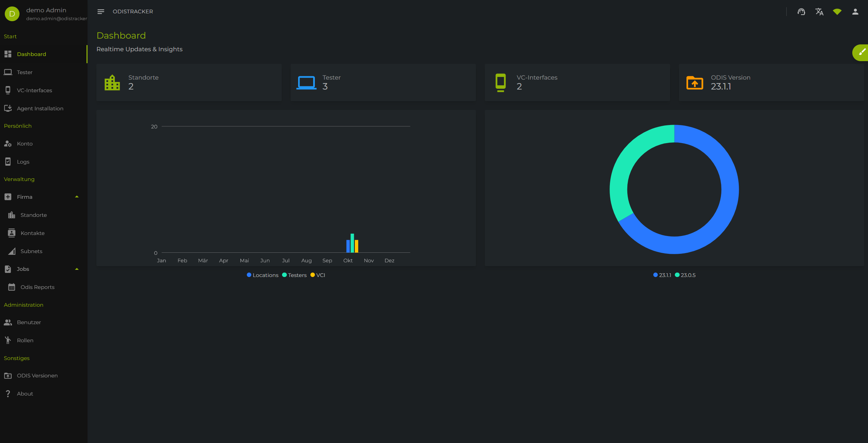The height and width of the screenshot is (443, 868).
Task: Click the Tester laptop icon in sidebar
Action: click(x=8, y=72)
